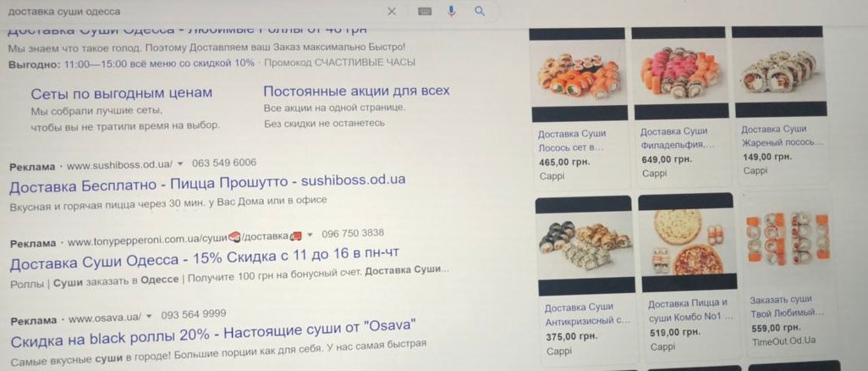This screenshot has height=371, width=868.
Task: Click the magnifying glass search icon
Action: [480, 11]
